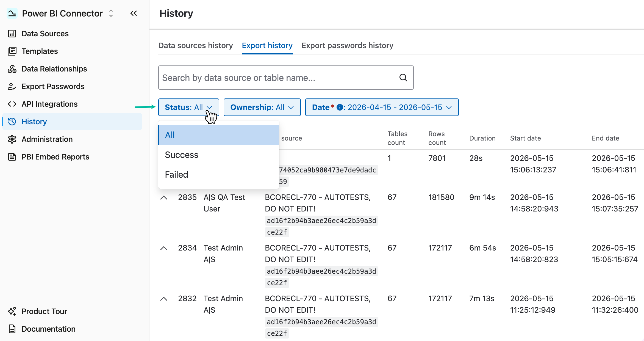Viewport: 644px width, 341px height.
Task: Click the Tables count column header
Action: (x=397, y=138)
